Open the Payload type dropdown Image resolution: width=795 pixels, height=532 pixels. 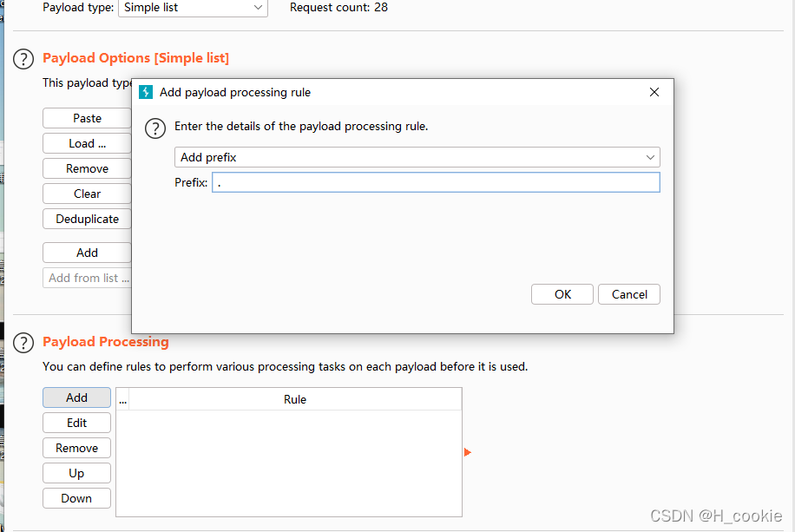tap(193, 8)
